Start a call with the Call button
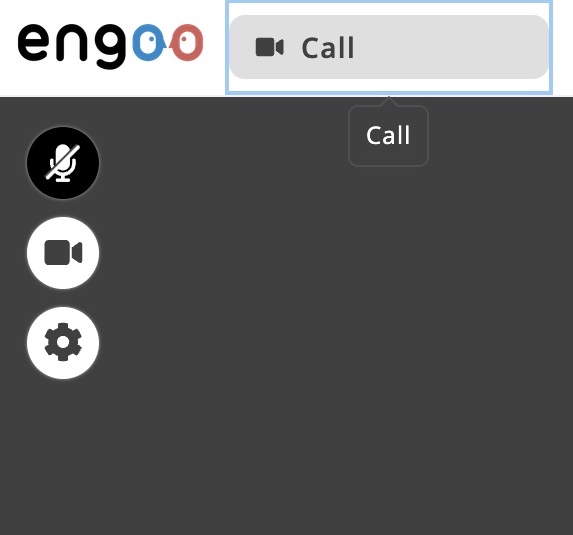The image size is (573, 535). (x=389, y=47)
